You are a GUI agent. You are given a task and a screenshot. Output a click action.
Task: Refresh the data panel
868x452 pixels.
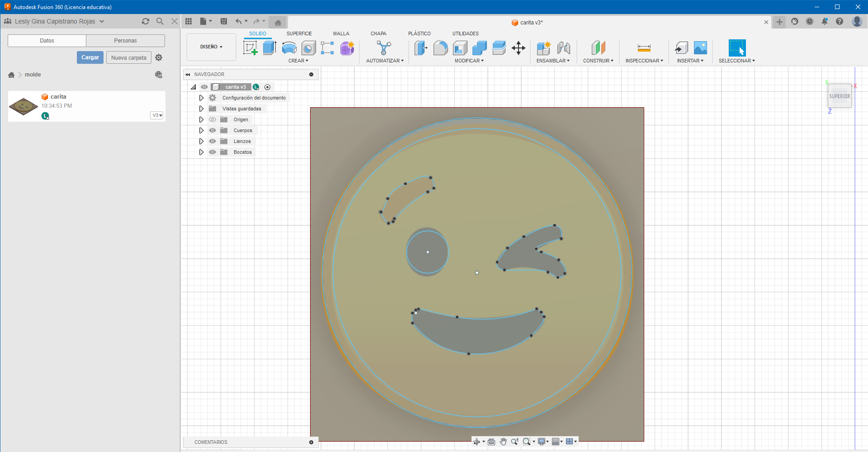click(x=146, y=21)
